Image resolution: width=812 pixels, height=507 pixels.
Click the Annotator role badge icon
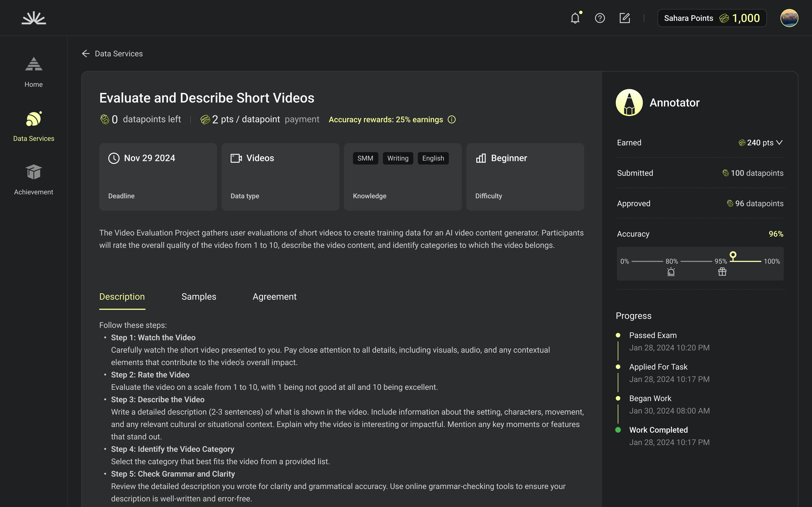pos(629,103)
